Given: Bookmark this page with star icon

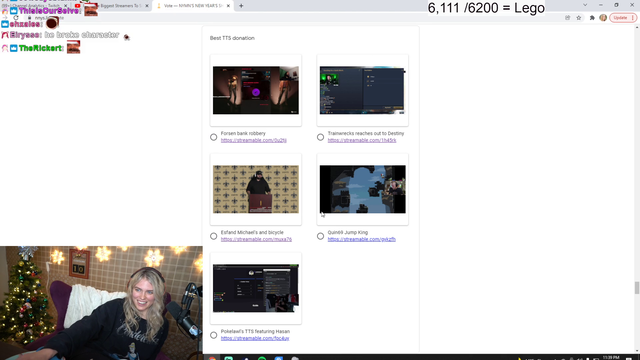Looking at the screenshot, I should point(579,18).
